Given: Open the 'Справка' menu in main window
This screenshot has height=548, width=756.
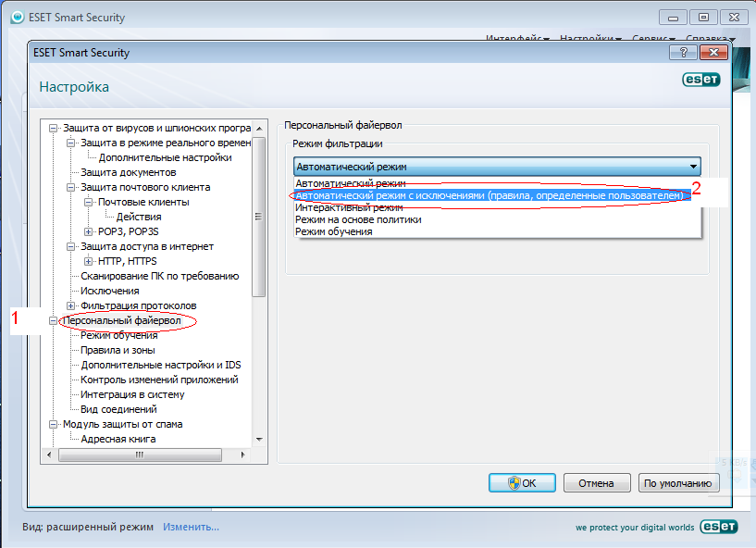Looking at the screenshot, I should point(711,38).
